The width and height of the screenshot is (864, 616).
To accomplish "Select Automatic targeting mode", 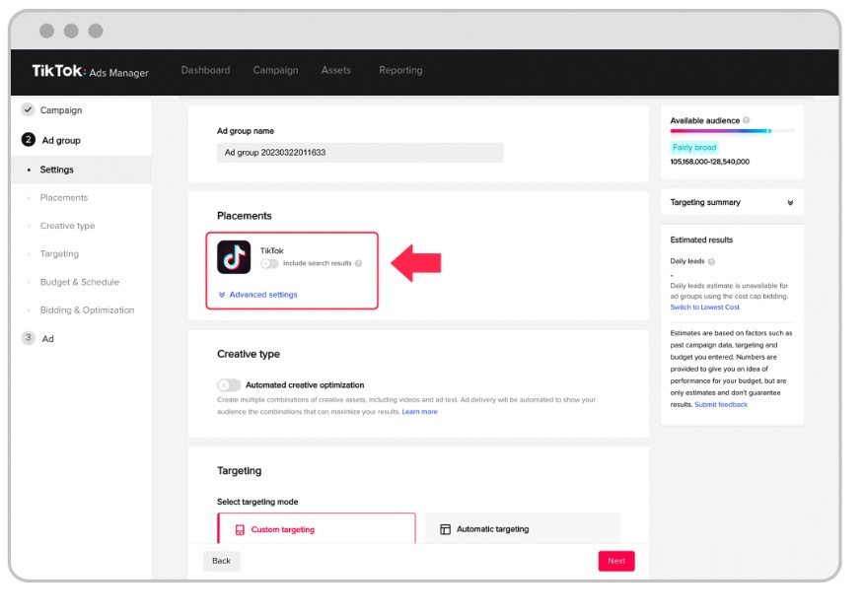I will tap(523, 528).
